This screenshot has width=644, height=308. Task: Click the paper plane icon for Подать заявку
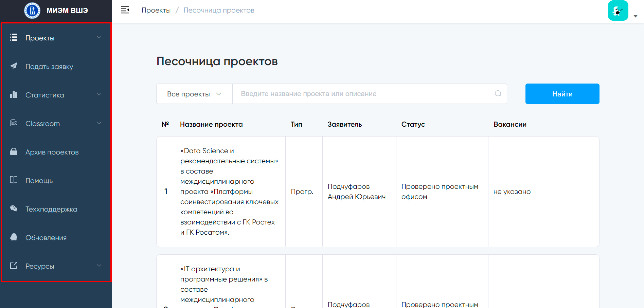coord(14,66)
